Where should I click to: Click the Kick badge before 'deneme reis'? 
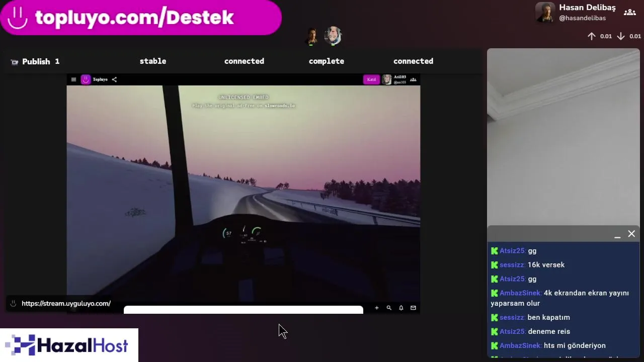pos(494,331)
